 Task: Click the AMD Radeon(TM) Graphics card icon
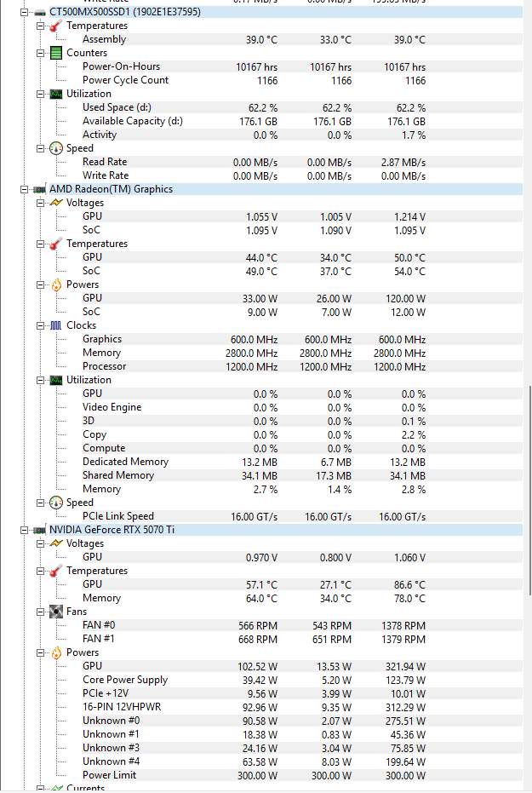click(39, 189)
